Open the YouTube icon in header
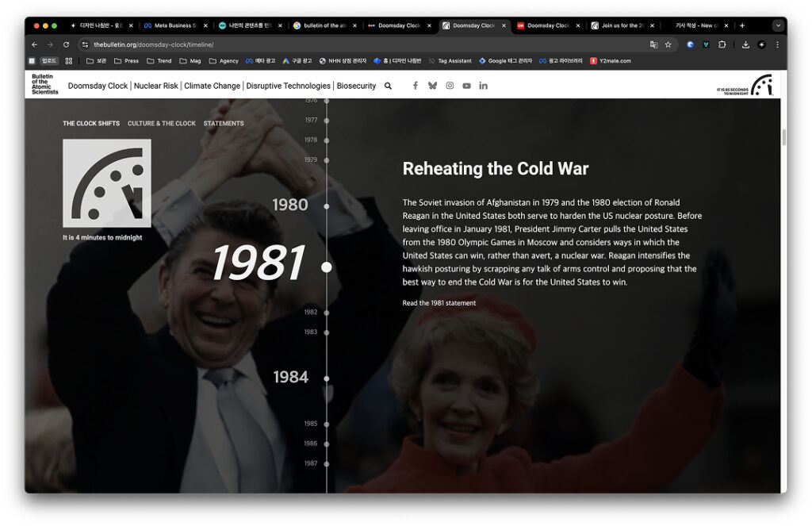This screenshot has height=526, width=812. 466,86
